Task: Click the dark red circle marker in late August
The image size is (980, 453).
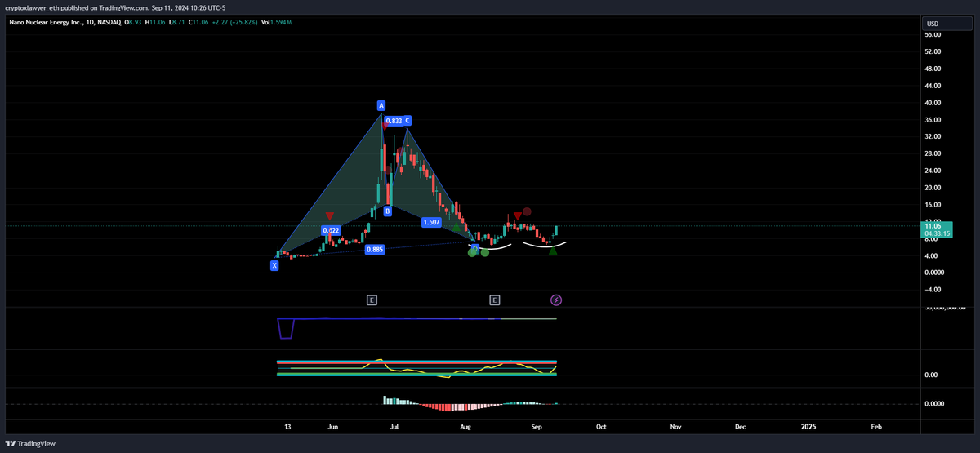Action: [x=528, y=211]
